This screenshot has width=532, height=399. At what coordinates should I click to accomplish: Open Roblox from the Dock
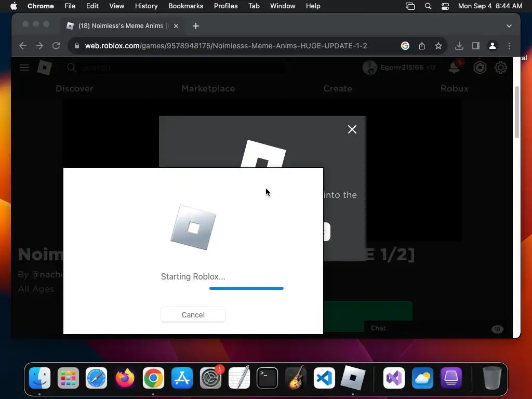[353, 378]
